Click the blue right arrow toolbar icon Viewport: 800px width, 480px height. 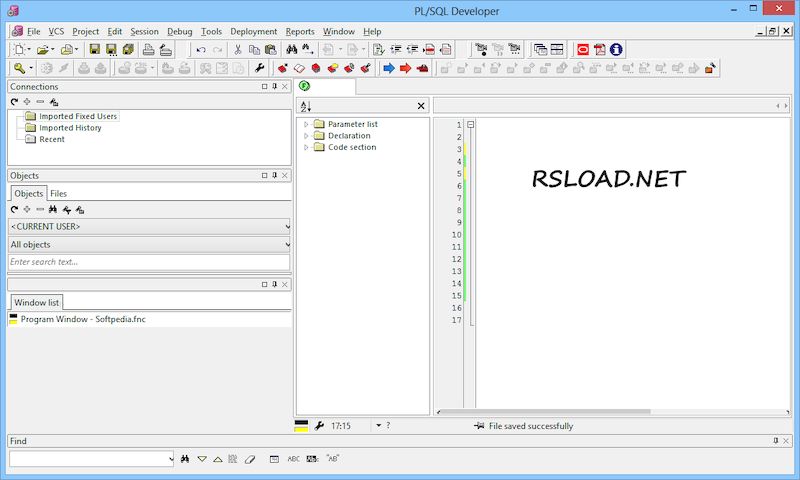[x=389, y=68]
